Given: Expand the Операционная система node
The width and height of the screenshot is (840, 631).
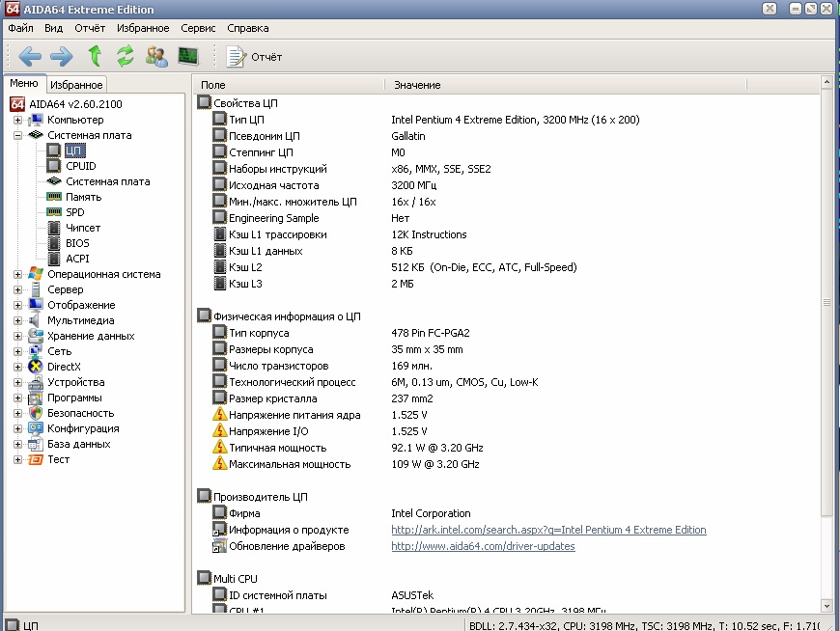Looking at the screenshot, I should coord(17,274).
